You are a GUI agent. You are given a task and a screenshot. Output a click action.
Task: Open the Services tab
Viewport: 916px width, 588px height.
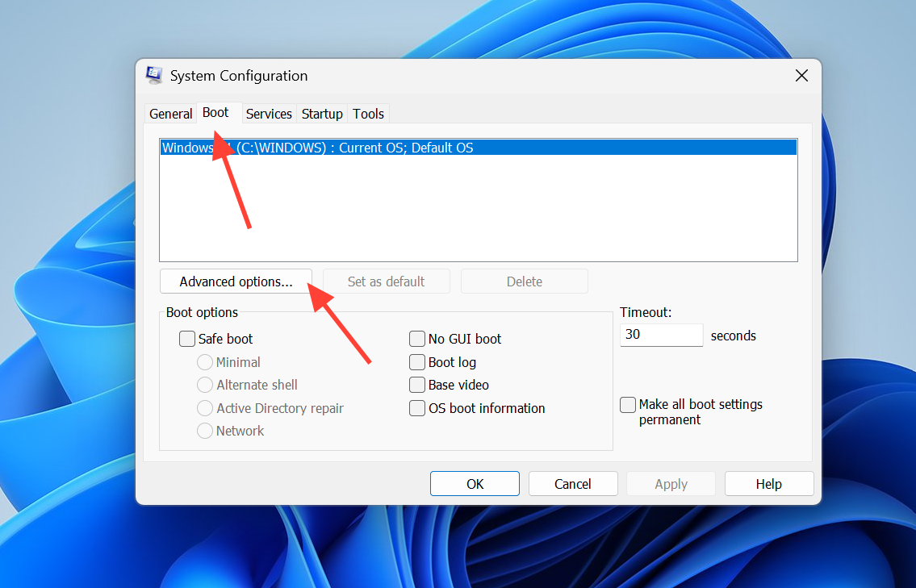click(269, 114)
